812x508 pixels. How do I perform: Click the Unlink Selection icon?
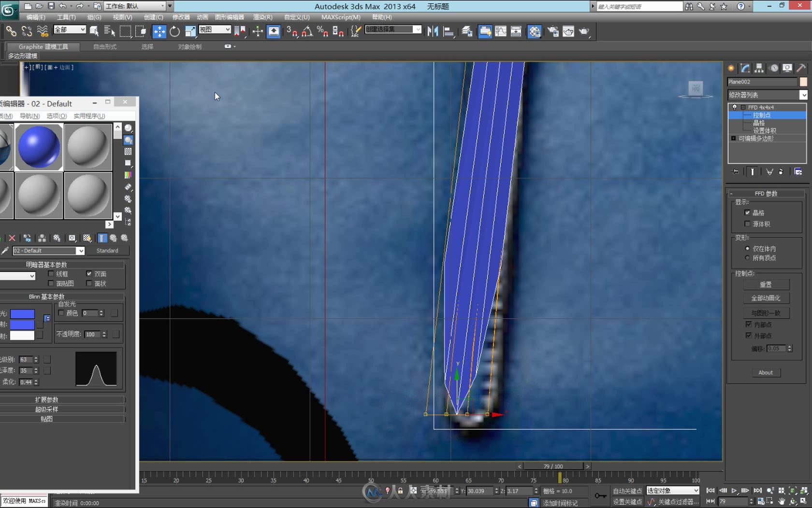click(27, 31)
